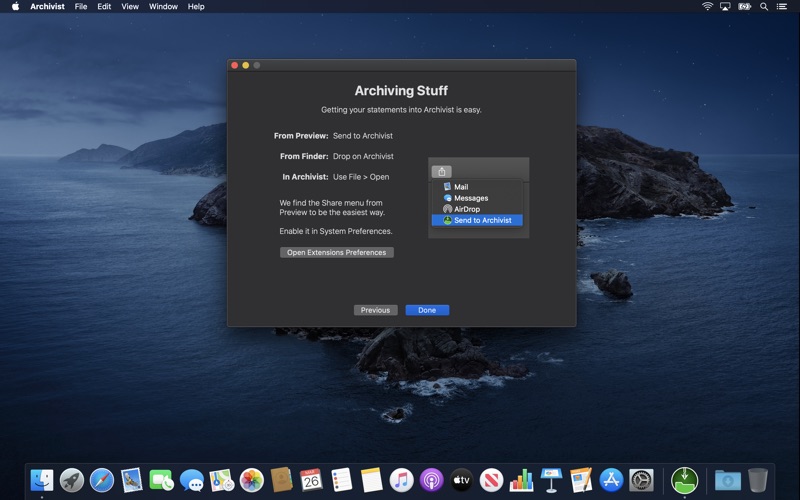
Task: Launch Launchpad rocket icon in Dock
Action: (x=72, y=480)
